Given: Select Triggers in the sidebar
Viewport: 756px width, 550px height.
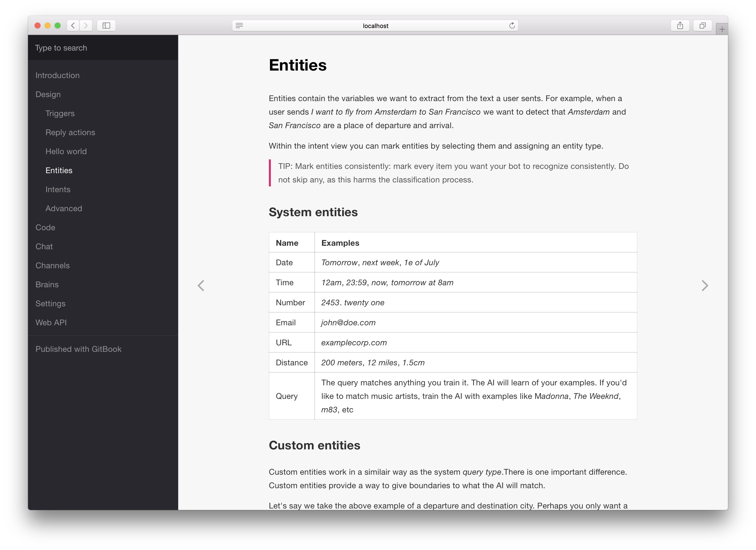Looking at the screenshot, I should (x=60, y=113).
